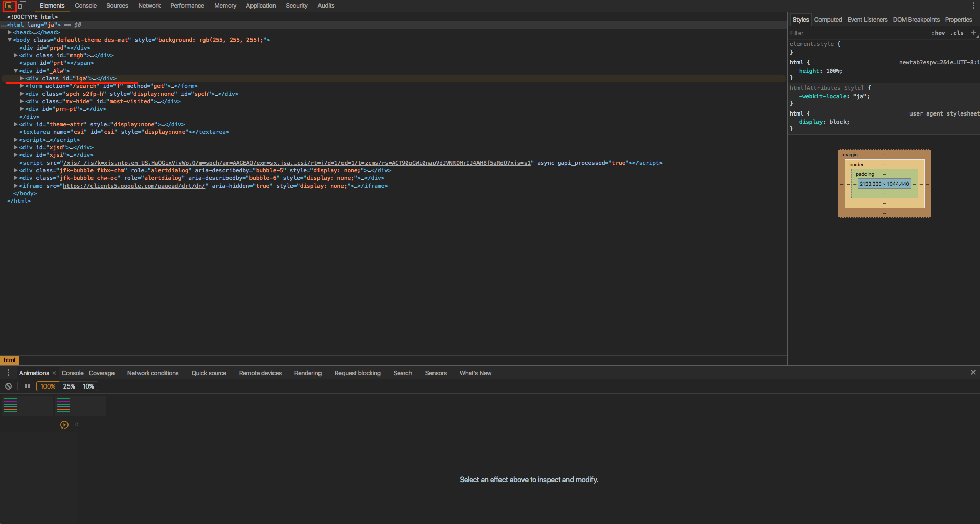Viewport: 980px width, 524px height.
Task: Expand the div id="lga" node
Action: pos(22,78)
